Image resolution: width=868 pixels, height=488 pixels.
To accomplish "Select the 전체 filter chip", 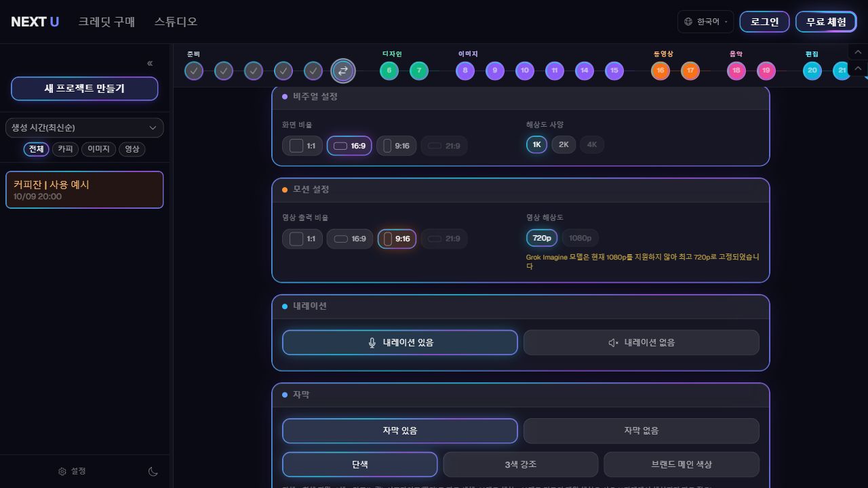I will (37, 149).
